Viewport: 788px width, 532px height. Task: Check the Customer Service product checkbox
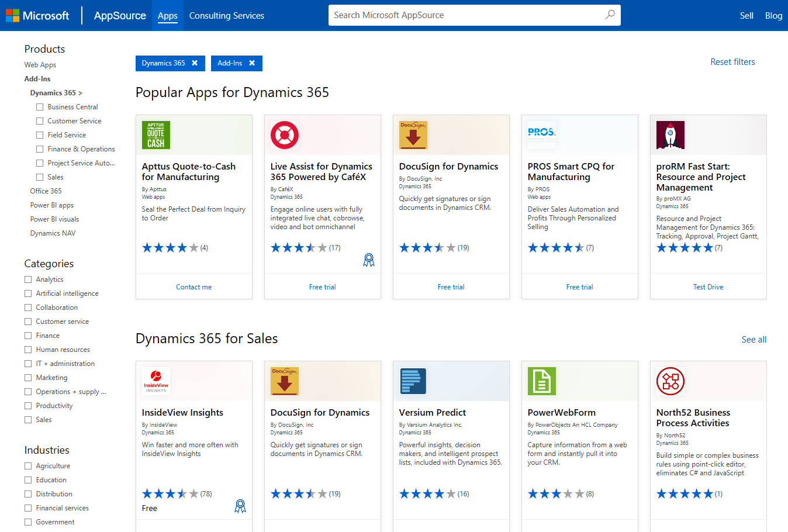40,121
